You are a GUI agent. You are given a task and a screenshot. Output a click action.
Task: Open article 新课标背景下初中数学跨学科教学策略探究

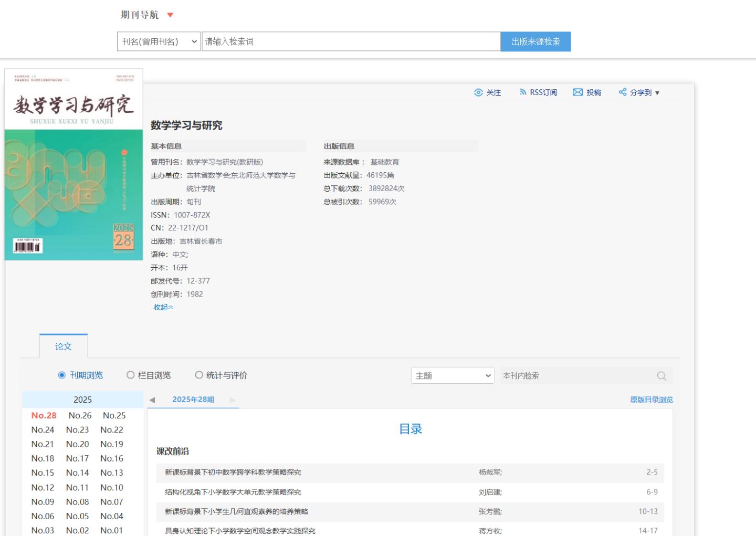pyautogui.click(x=233, y=472)
